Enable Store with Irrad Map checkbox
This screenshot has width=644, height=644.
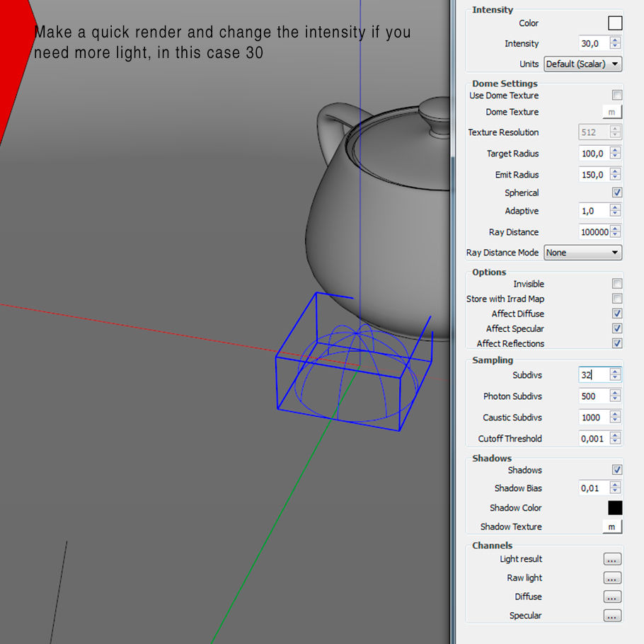616,299
